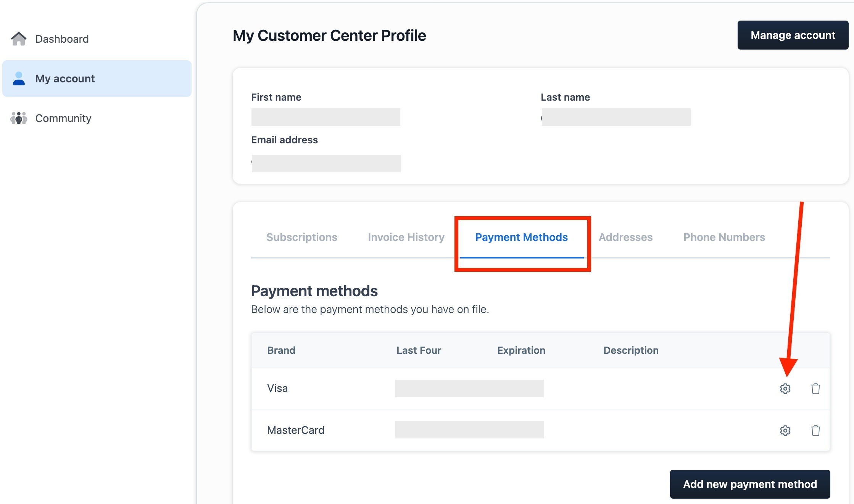Click Add new payment method
Image resolution: width=854 pixels, height=504 pixels.
coord(750,484)
